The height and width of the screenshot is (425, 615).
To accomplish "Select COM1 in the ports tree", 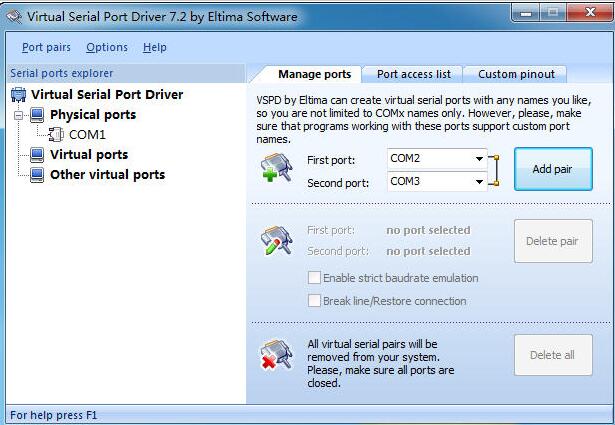I will [87, 135].
